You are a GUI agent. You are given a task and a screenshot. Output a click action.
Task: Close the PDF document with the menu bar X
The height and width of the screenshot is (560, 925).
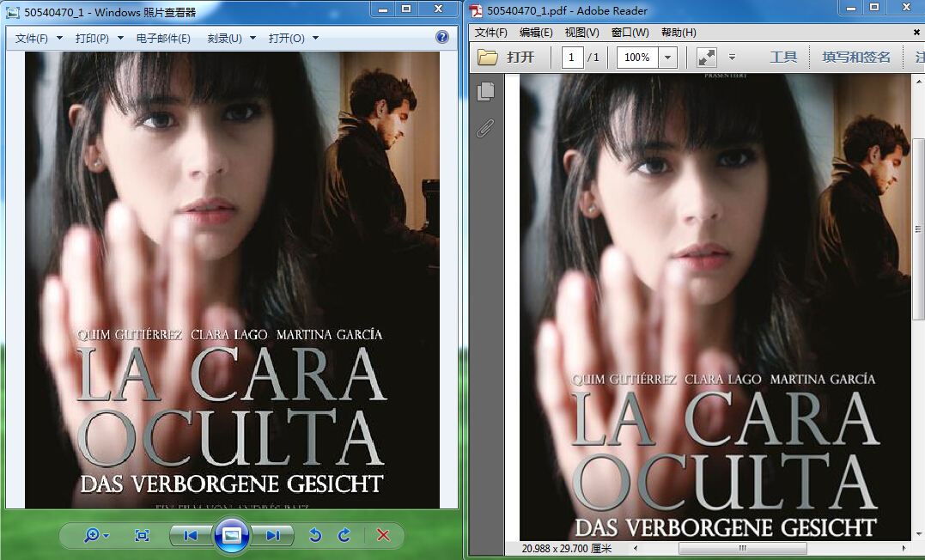click(916, 33)
